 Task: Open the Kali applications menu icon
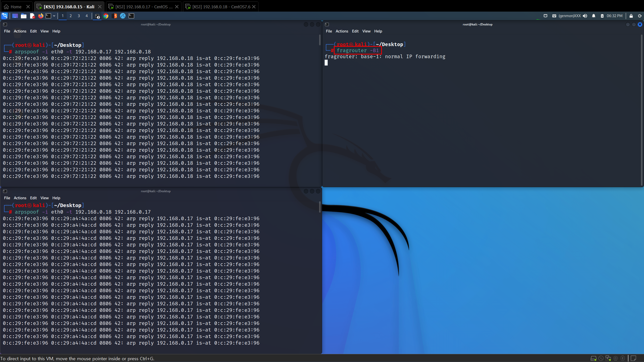5,16
